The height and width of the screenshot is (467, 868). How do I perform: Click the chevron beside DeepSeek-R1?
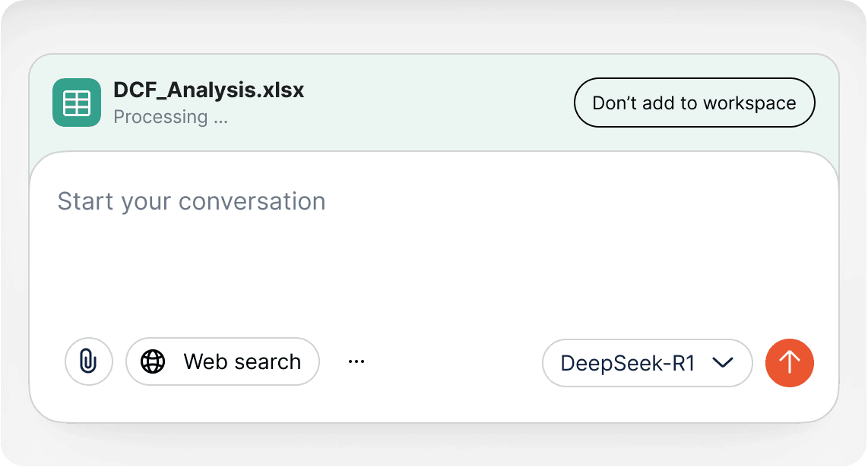722,363
